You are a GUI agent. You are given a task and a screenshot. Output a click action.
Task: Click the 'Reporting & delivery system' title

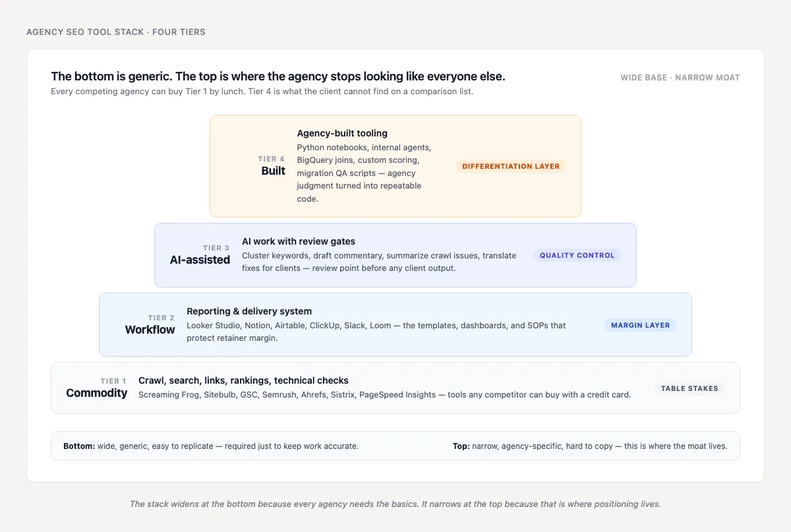(x=249, y=311)
